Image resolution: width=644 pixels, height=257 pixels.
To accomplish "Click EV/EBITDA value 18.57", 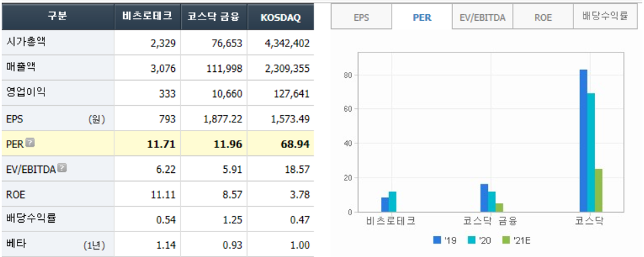I will click(298, 169).
